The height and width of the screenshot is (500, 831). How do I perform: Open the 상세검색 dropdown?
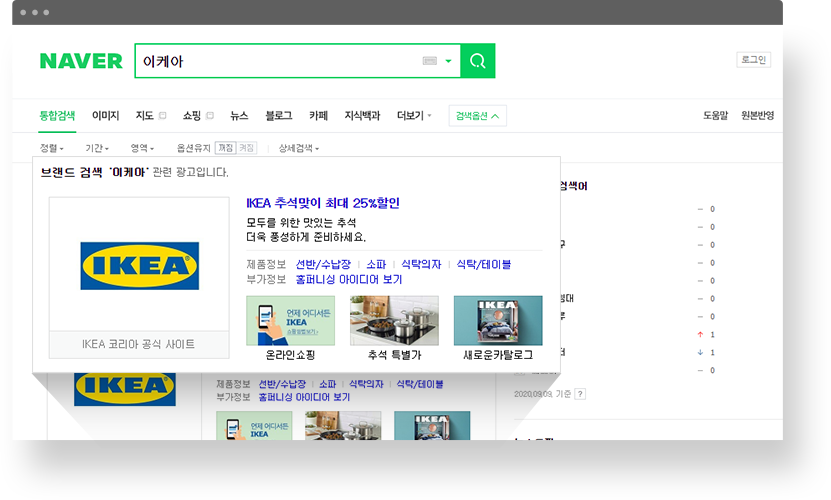[x=299, y=148]
